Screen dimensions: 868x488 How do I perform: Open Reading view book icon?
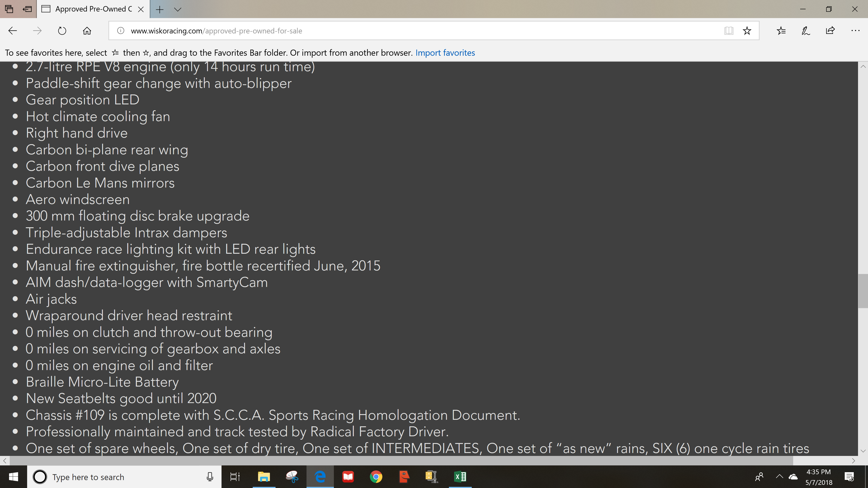click(x=729, y=31)
